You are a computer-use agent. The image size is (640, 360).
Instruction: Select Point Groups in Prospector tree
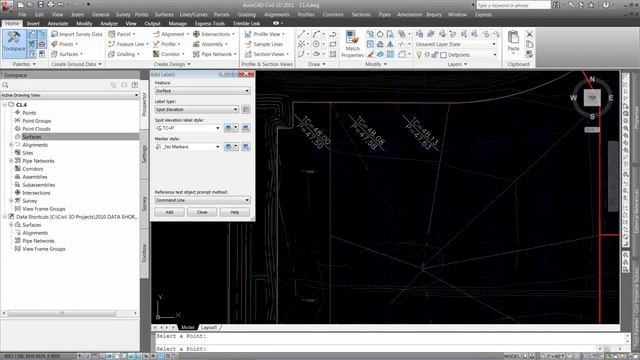(37, 121)
